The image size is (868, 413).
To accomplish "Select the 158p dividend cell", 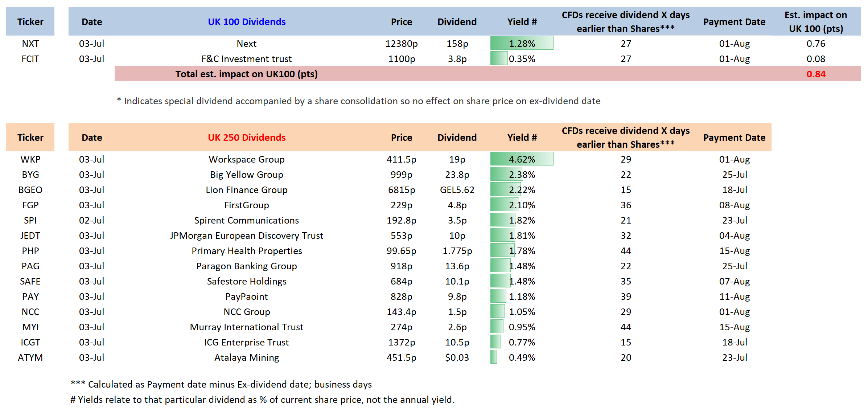I will coord(457,44).
